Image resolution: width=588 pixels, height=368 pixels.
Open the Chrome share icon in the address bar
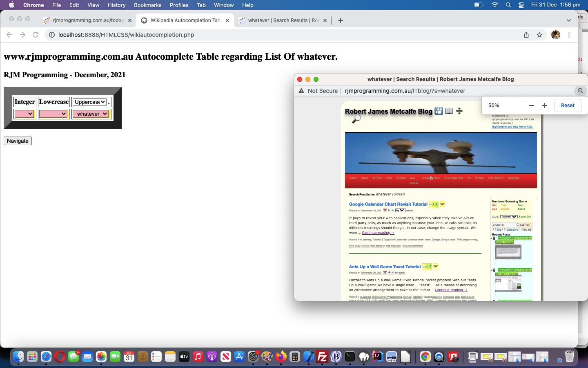coord(526,35)
